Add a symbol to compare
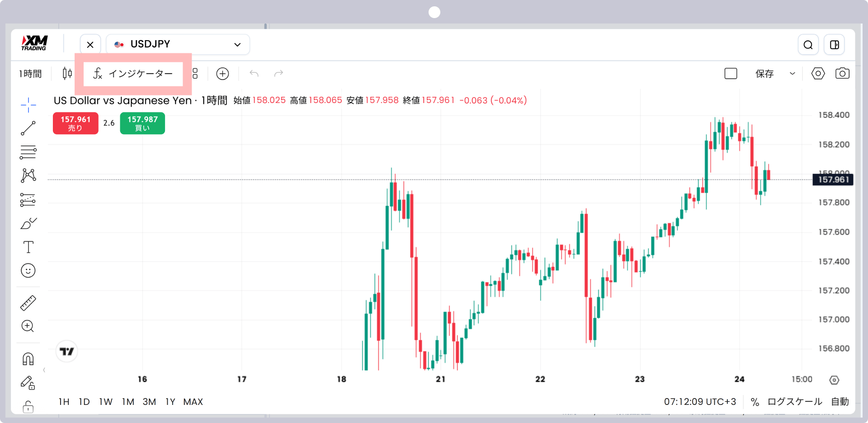The width and height of the screenshot is (868, 423). click(222, 74)
